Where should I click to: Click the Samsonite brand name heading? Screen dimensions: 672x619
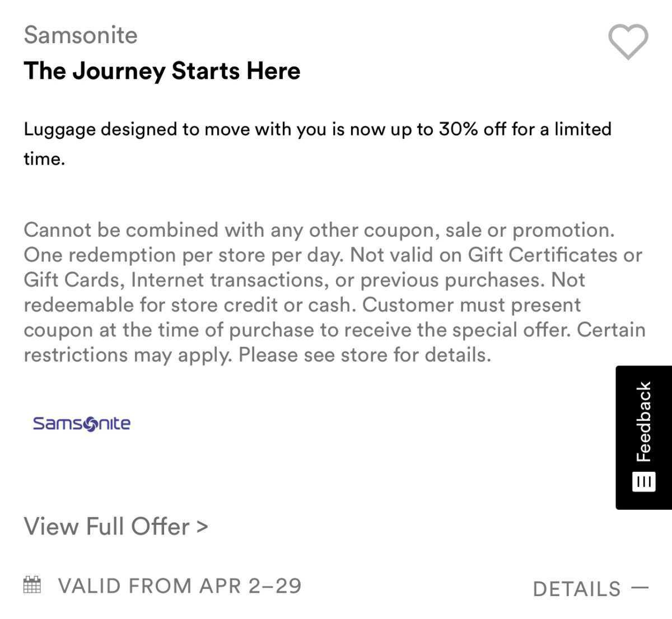pyautogui.click(x=81, y=35)
